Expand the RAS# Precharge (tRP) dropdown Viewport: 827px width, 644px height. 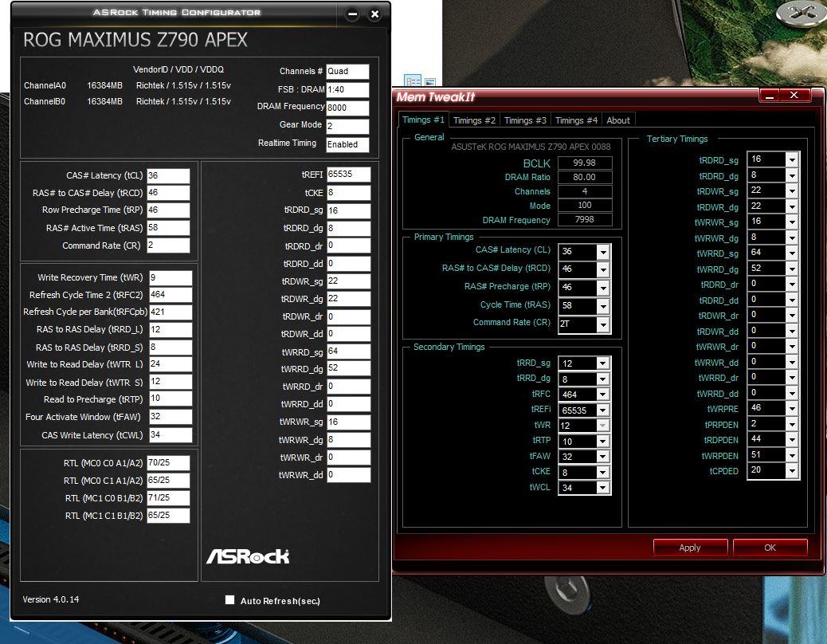pos(603,288)
